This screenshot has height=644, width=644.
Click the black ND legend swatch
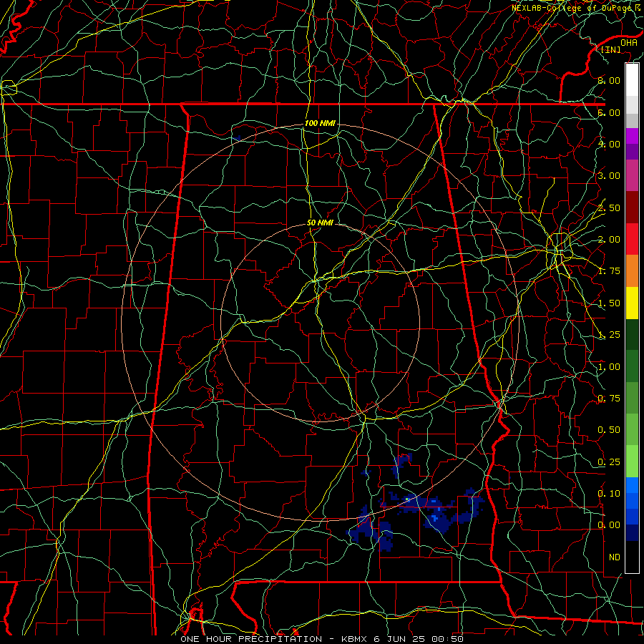(632, 557)
